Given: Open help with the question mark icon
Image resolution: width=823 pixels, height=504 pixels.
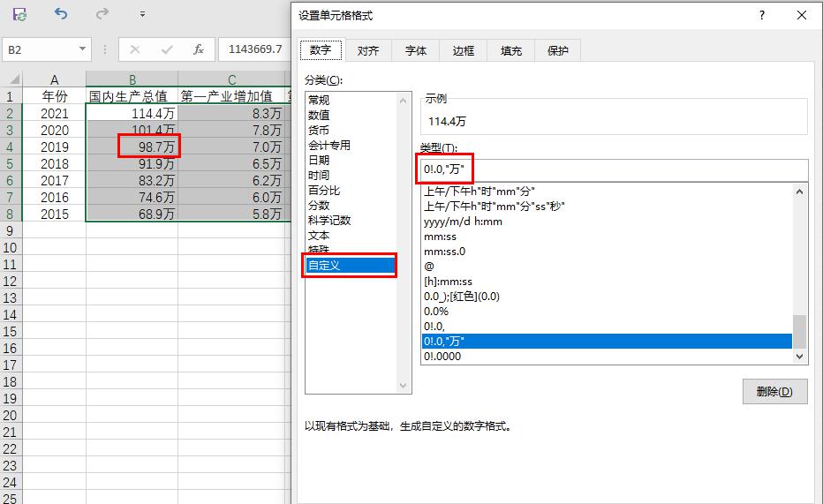Looking at the screenshot, I should (761, 15).
